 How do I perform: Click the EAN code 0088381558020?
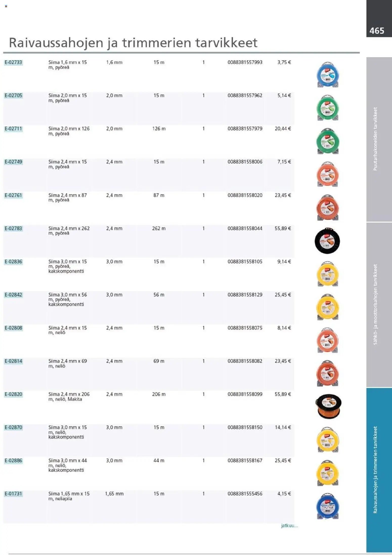click(x=245, y=195)
